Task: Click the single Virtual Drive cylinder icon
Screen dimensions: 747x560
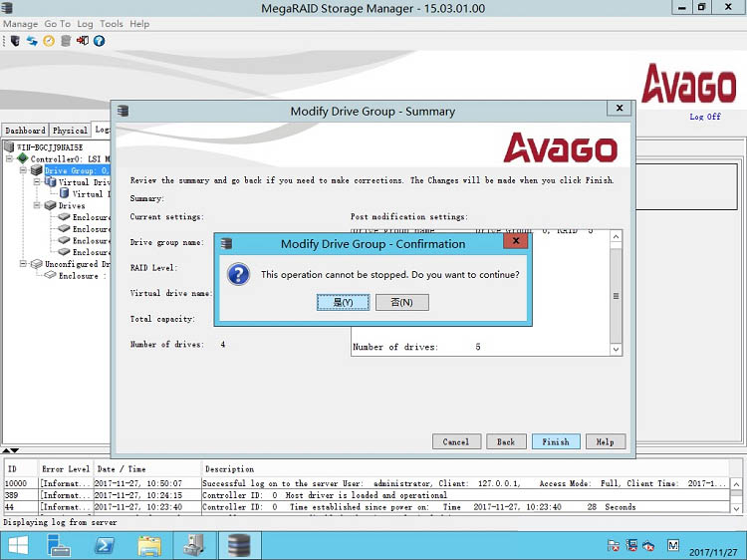Action: pyautogui.click(x=65, y=193)
